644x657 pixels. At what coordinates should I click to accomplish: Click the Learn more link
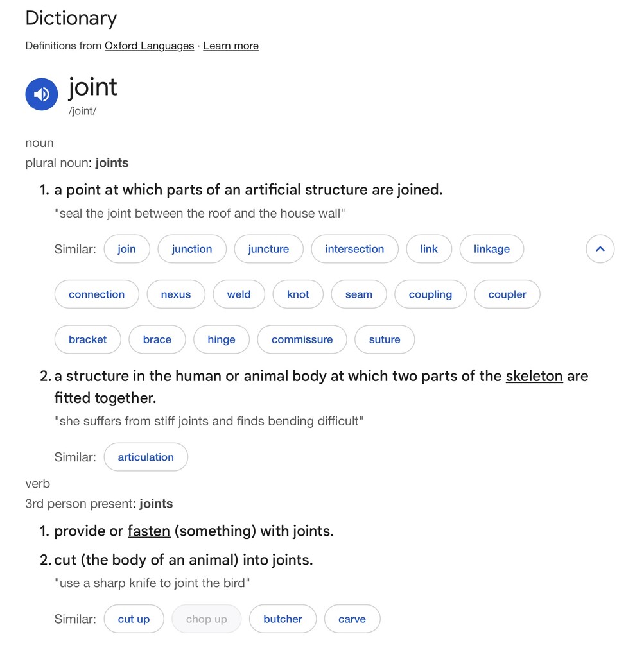231,46
